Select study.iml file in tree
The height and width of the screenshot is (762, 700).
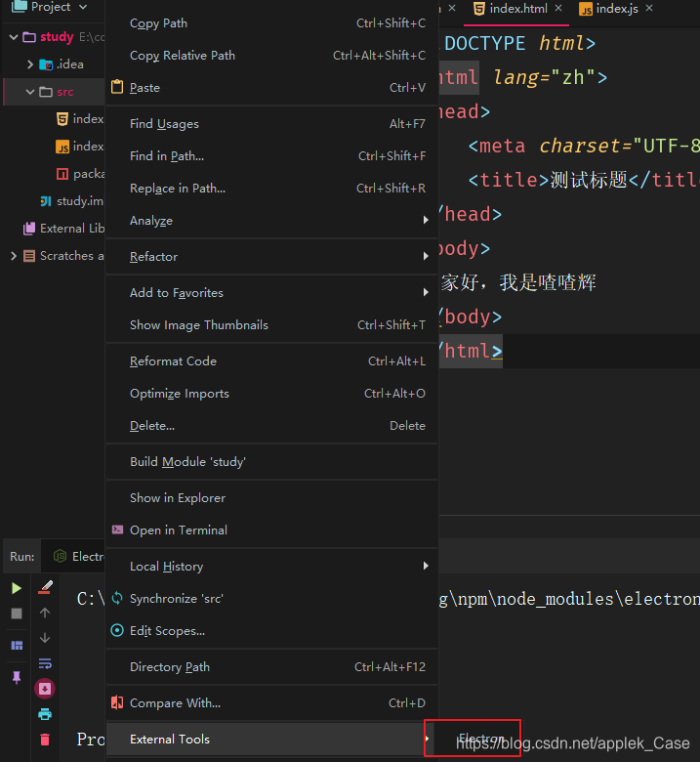tap(72, 200)
